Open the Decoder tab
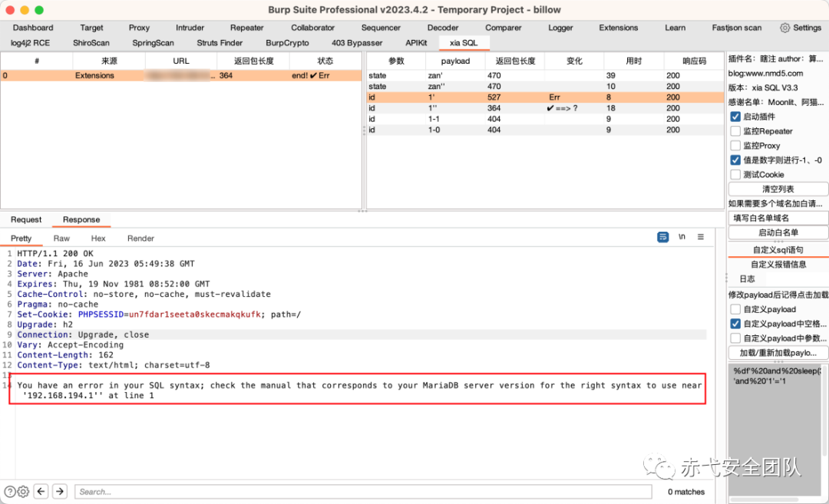Screen dimensions: 829x504 (x=443, y=28)
